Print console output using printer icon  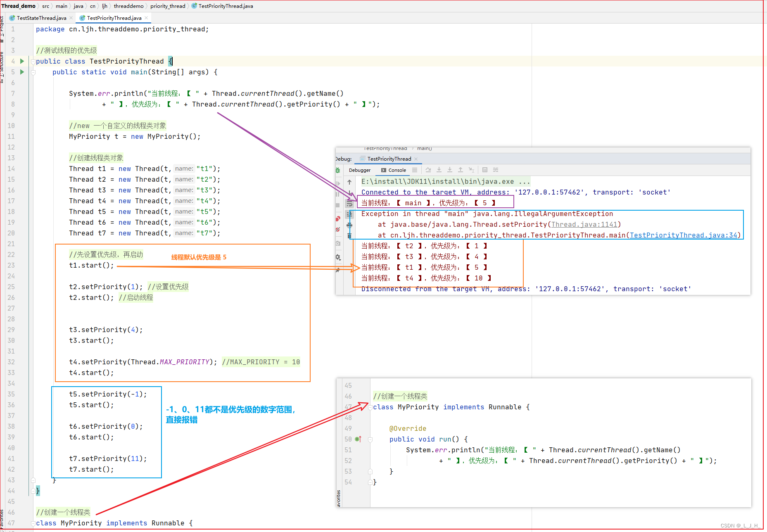click(349, 225)
